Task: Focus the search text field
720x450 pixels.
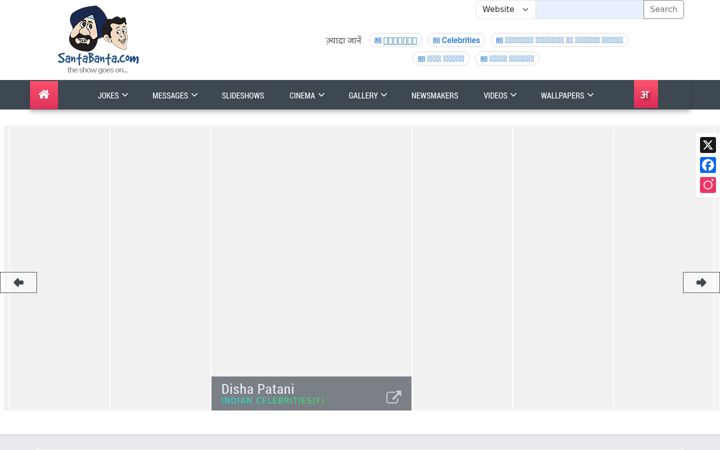Action: point(589,9)
